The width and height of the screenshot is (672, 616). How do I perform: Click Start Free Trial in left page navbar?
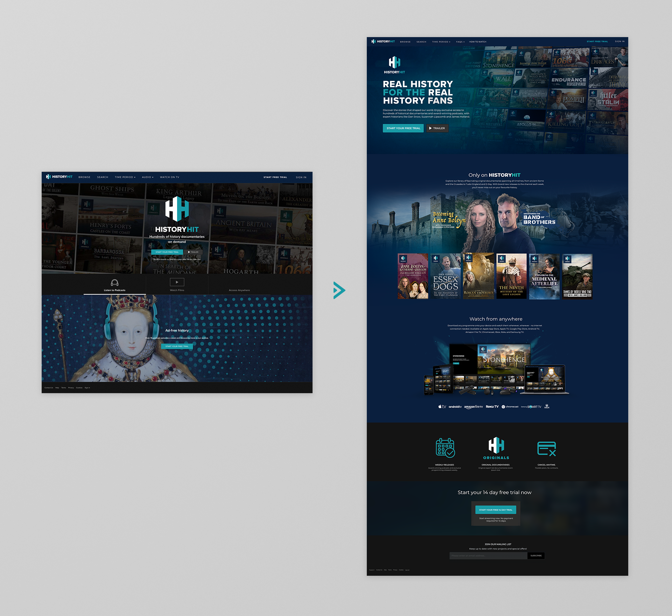pyautogui.click(x=275, y=177)
